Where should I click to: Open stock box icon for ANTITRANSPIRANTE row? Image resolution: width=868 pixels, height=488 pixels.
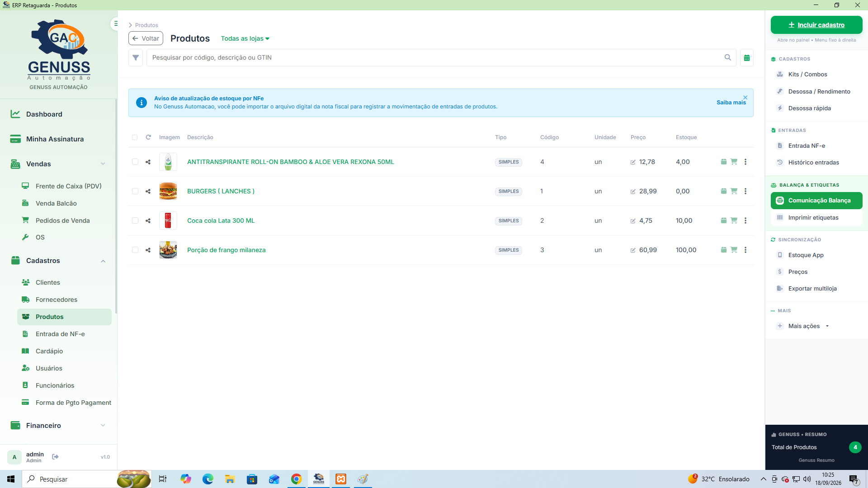724,161
